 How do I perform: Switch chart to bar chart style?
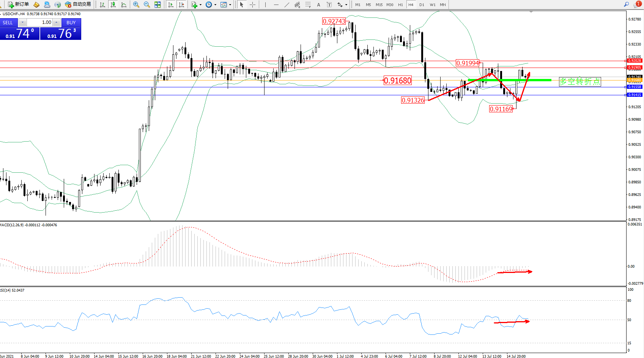coord(102,5)
